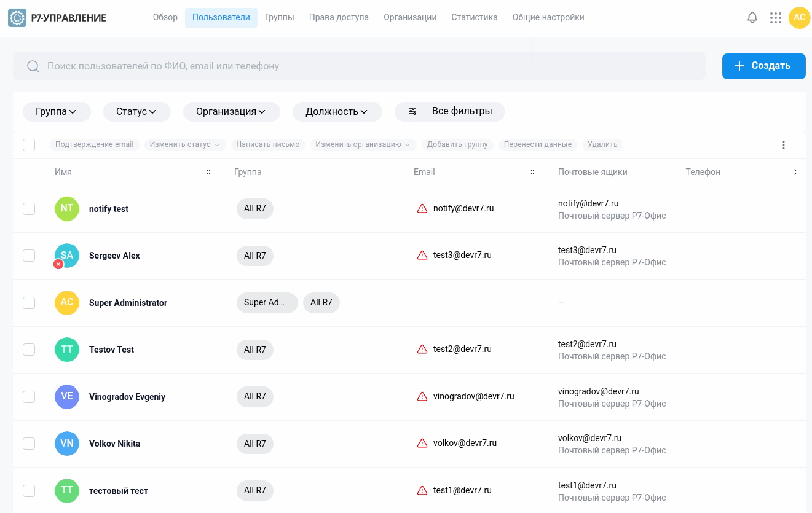Click warning icon beside volkov@devr7.ru email

pyautogui.click(x=422, y=444)
